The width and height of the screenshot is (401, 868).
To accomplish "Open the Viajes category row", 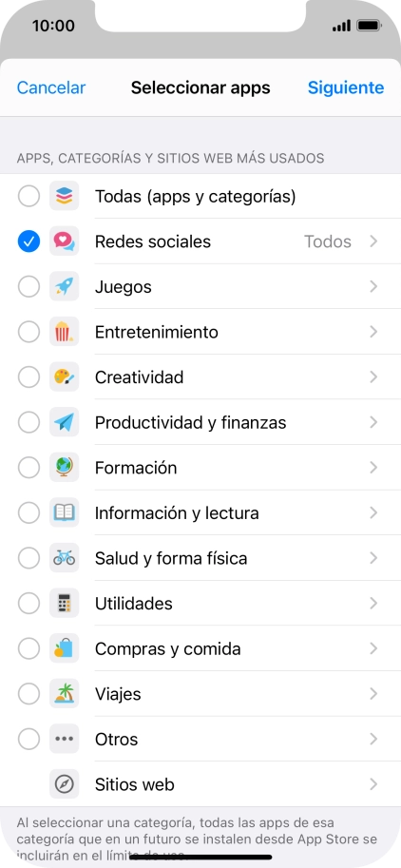I will tap(200, 694).
